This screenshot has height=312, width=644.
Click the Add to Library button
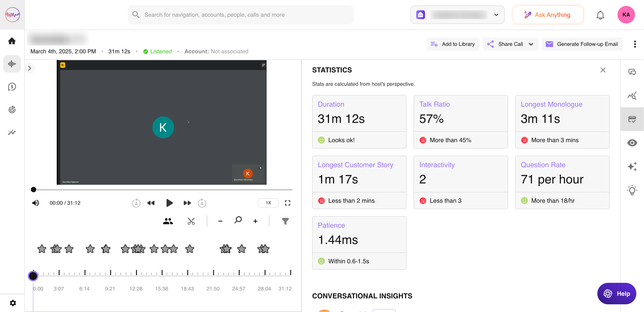click(453, 44)
